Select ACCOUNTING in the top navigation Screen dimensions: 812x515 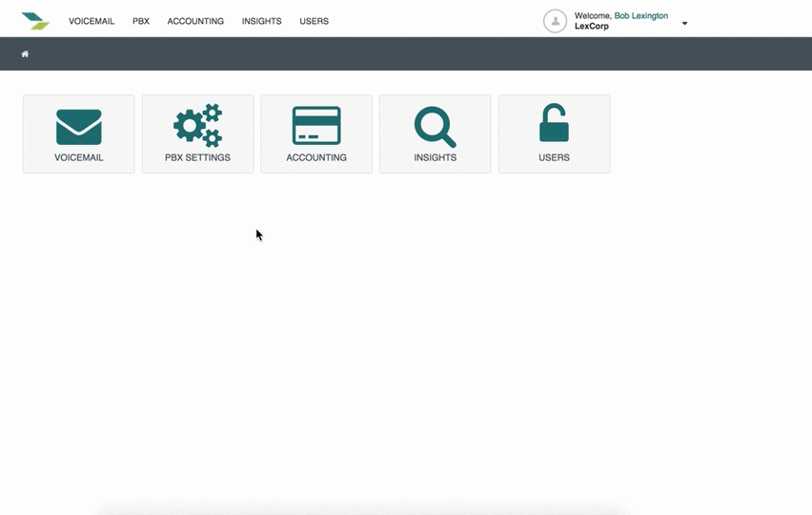[x=195, y=21]
